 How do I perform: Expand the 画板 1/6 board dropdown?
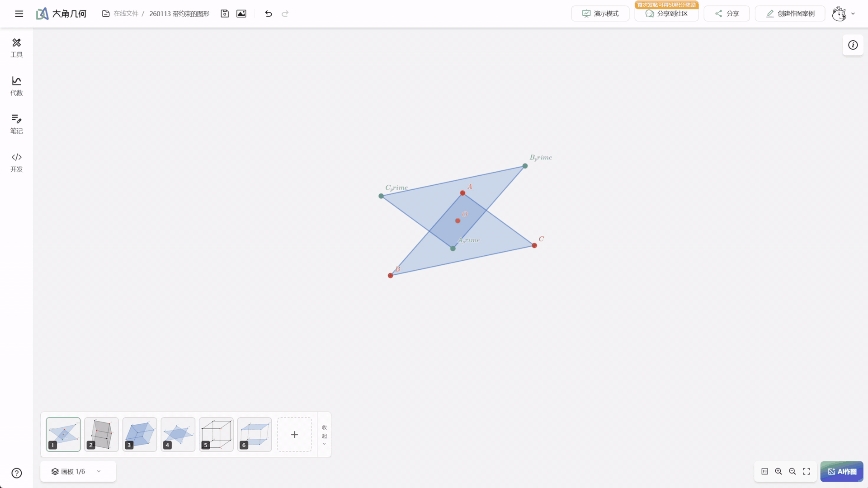point(78,471)
